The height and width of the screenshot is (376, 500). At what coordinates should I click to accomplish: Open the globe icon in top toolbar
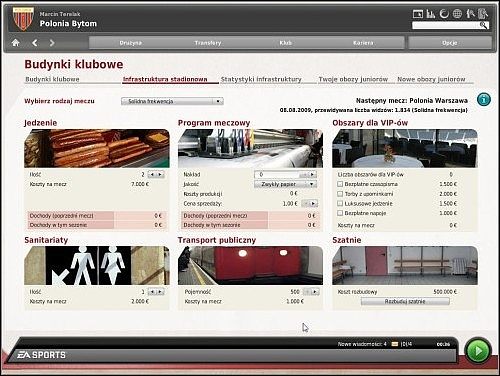point(457,14)
